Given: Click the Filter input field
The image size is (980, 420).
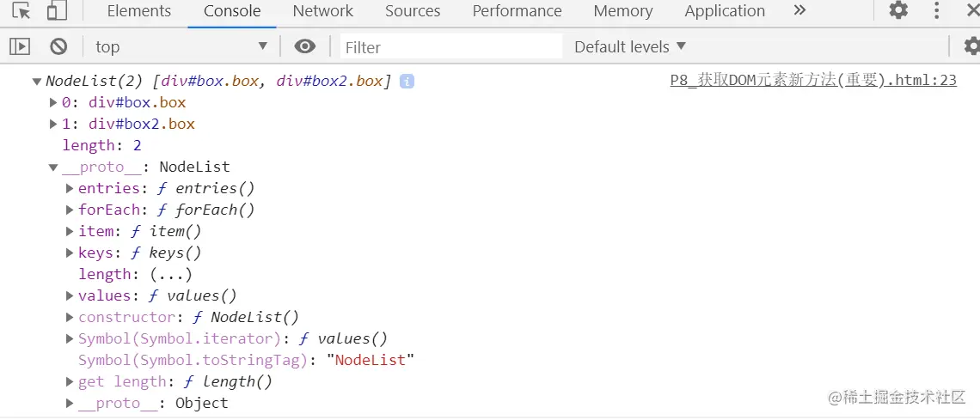Looking at the screenshot, I should click(451, 46).
